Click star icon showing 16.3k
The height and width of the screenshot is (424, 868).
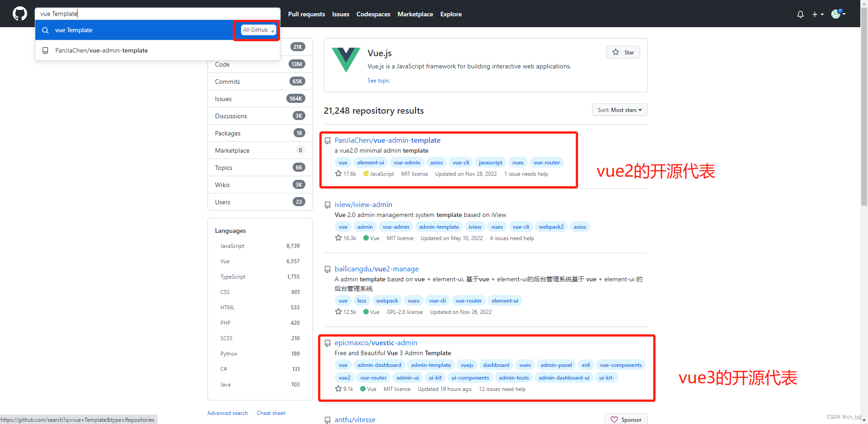[x=338, y=238]
